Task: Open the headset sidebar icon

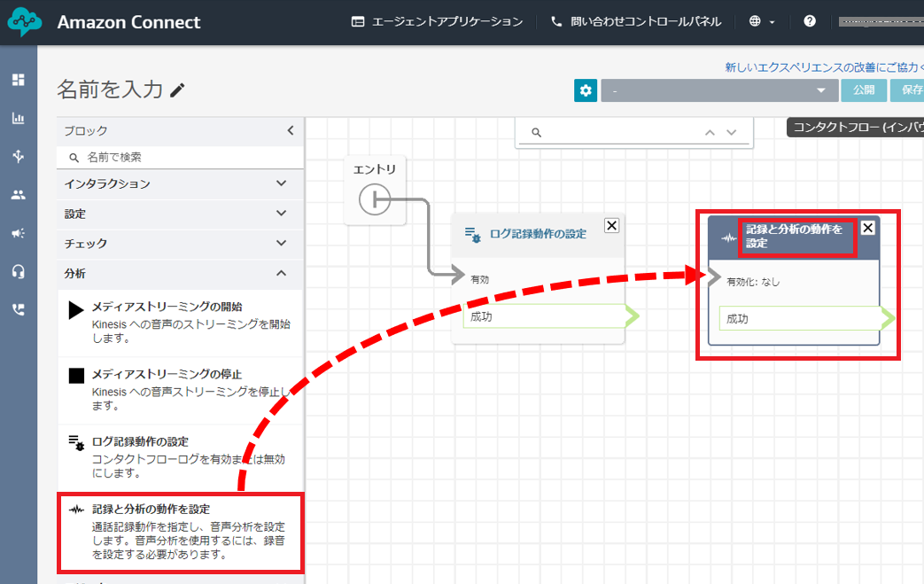Action: (x=19, y=272)
